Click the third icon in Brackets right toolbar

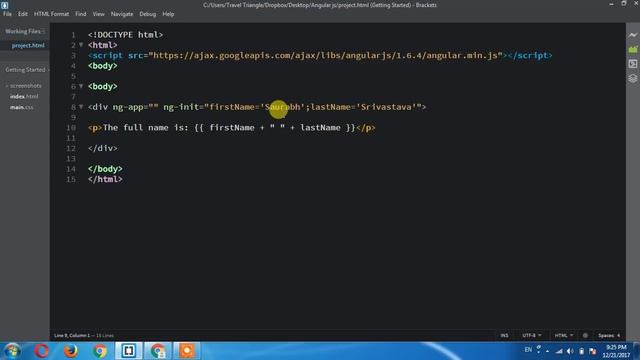(633, 64)
